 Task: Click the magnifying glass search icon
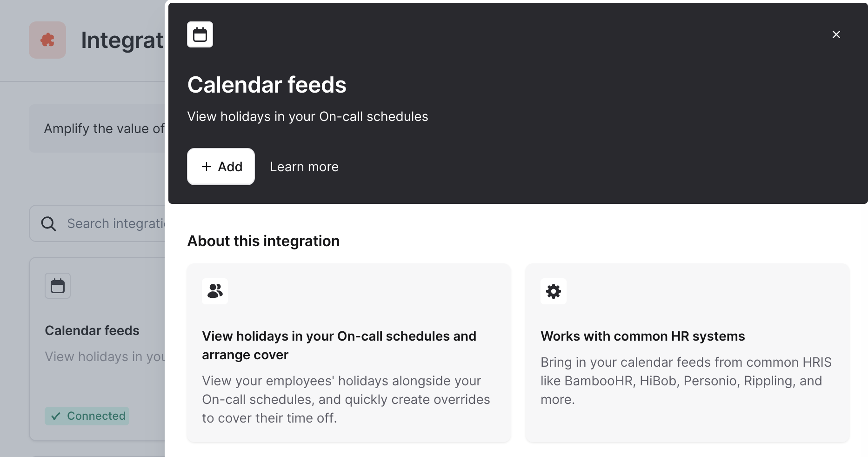coord(48,224)
